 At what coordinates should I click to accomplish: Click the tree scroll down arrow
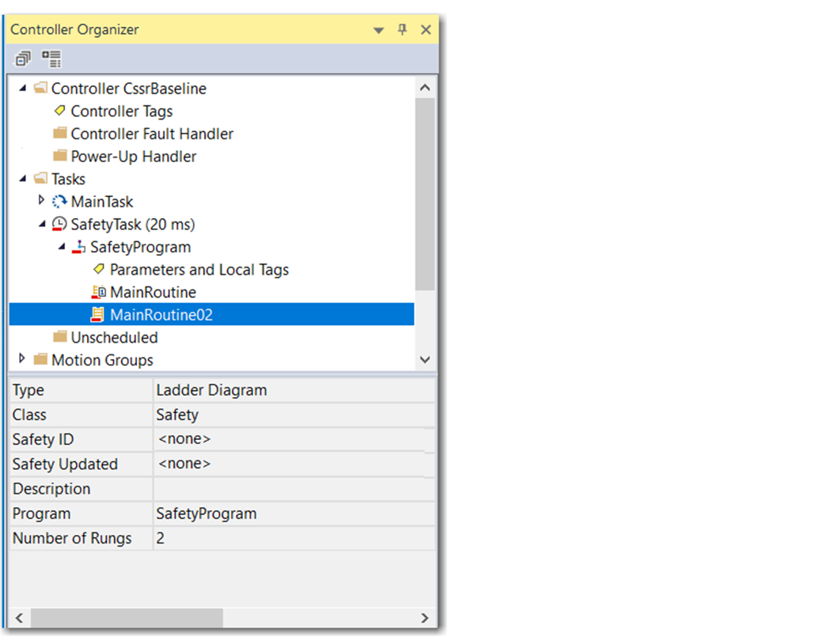pos(425,359)
